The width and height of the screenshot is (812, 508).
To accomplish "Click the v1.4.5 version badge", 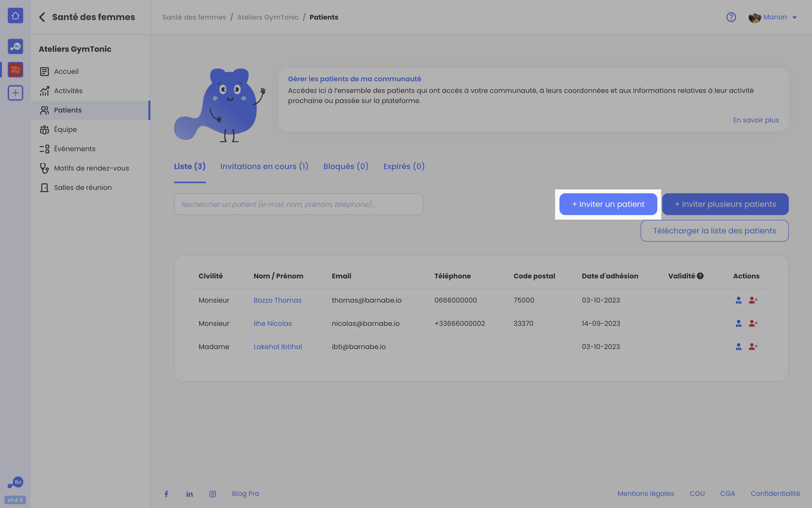I will pos(15,500).
